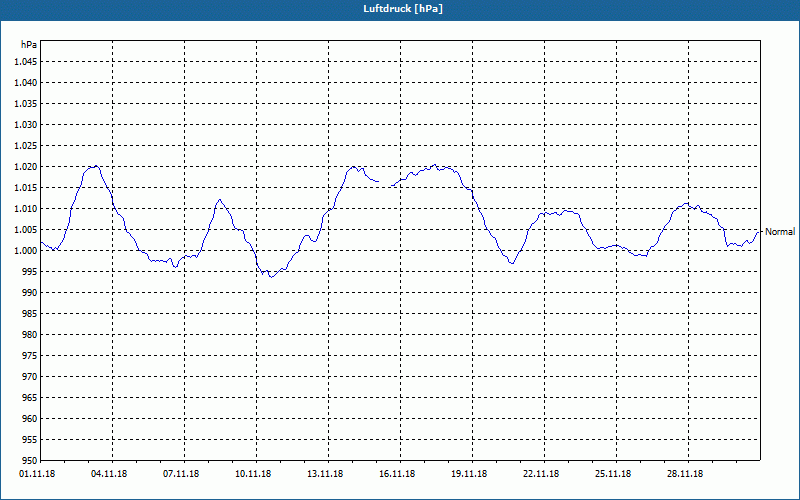The height and width of the screenshot is (500, 800).
Task: Click the 965 y-axis label
Action: click(30, 397)
